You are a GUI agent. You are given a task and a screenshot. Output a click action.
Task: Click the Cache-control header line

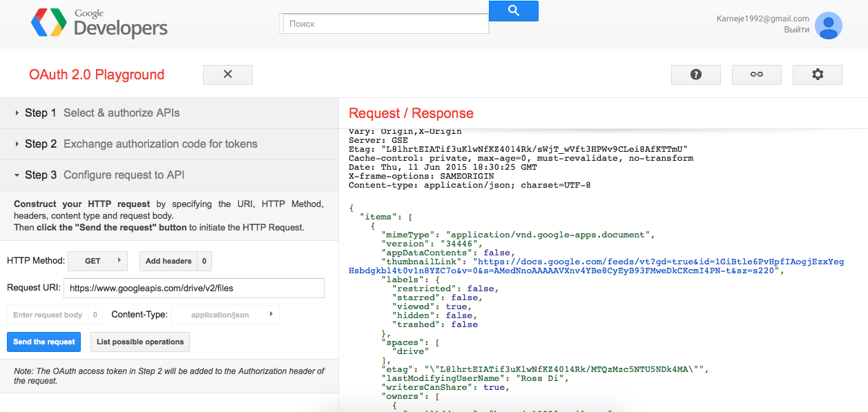click(x=521, y=158)
